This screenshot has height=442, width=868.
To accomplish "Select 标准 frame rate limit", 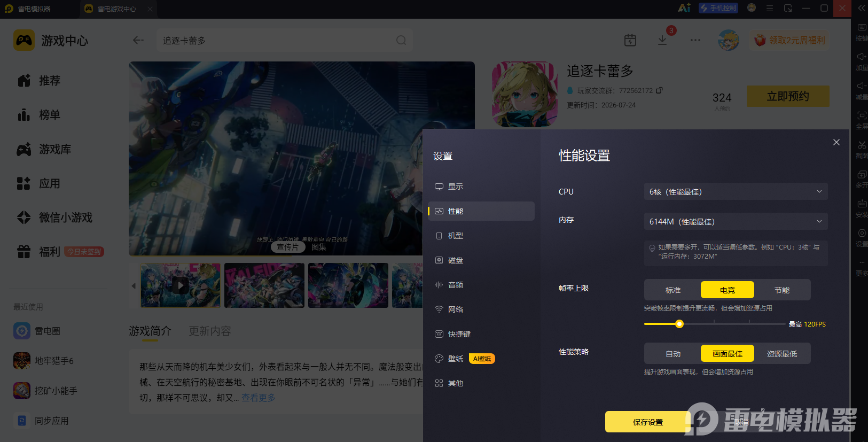I will click(x=673, y=290).
